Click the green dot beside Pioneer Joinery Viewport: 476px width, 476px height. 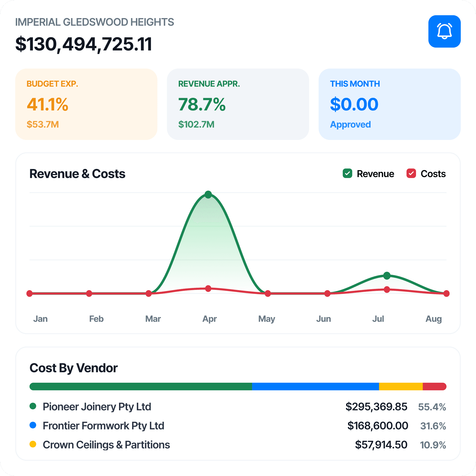33,406
